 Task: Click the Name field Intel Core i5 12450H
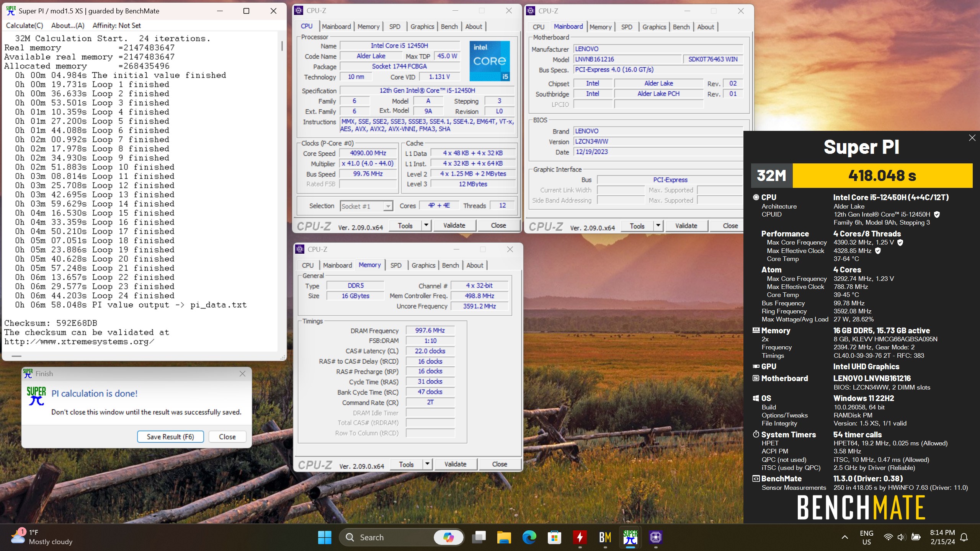click(399, 46)
